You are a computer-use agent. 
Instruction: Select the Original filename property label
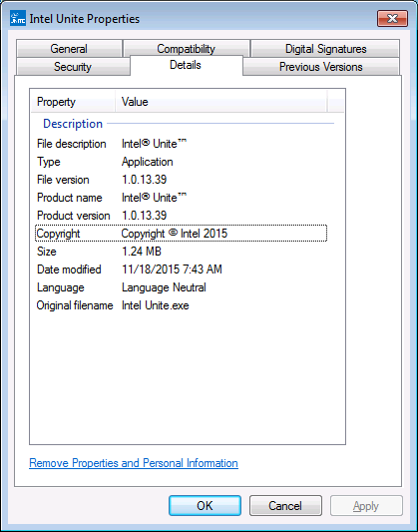[75, 305]
